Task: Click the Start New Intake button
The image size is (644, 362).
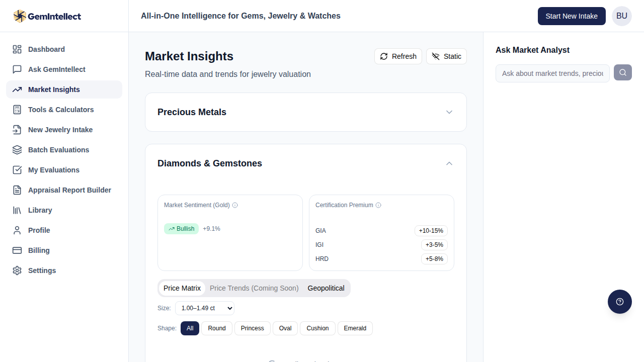Action: click(x=571, y=16)
